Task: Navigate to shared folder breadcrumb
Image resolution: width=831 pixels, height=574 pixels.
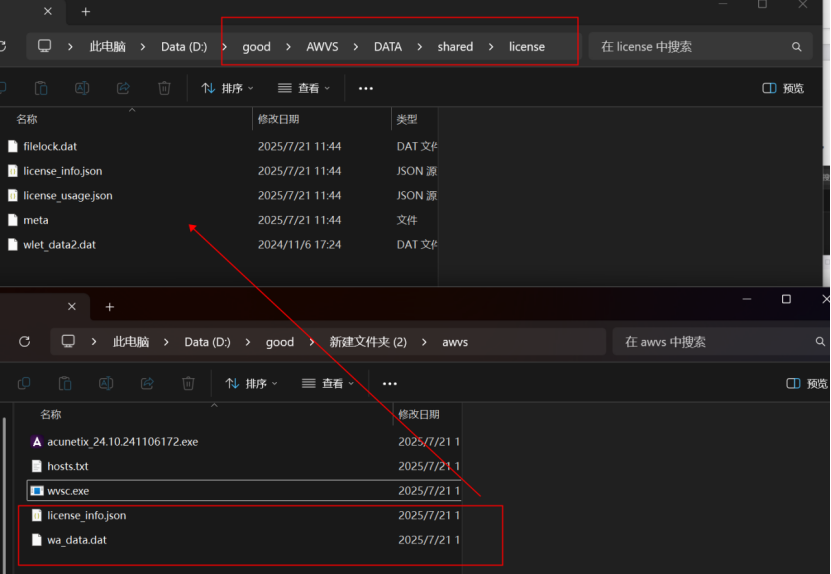Action: click(455, 47)
